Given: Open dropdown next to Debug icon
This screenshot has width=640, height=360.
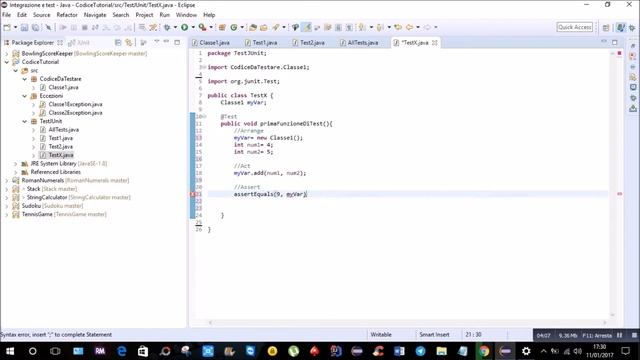Looking at the screenshot, I should 175,27.
